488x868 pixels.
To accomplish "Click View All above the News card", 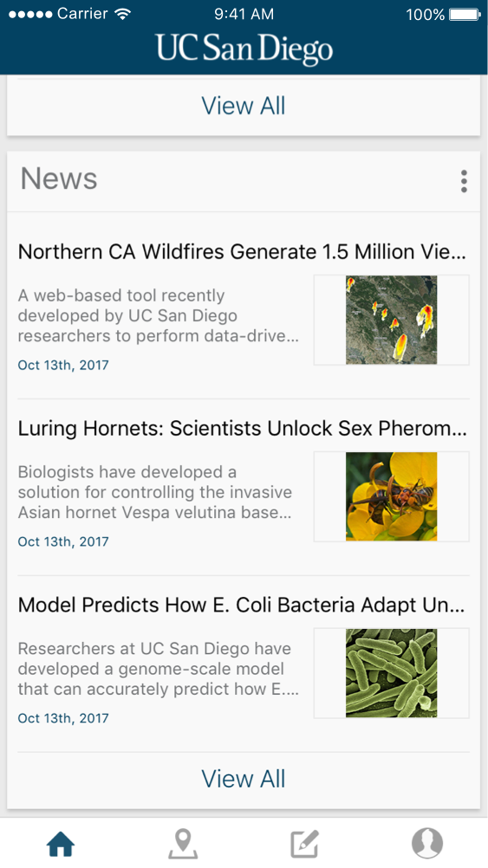I will pos(244,105).
